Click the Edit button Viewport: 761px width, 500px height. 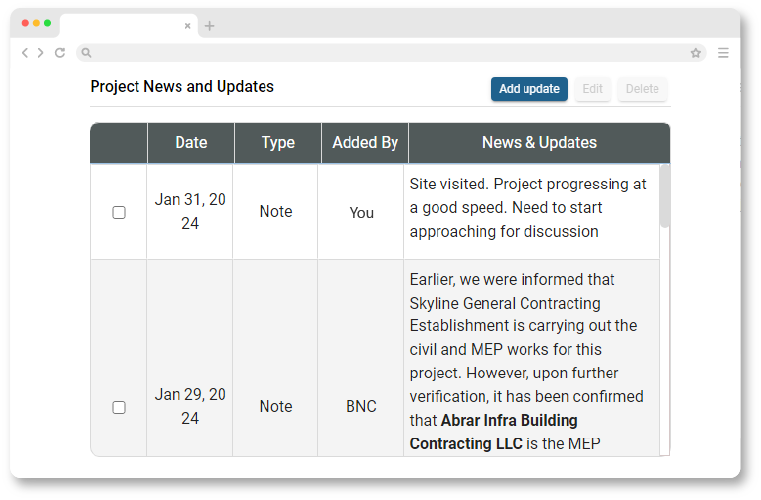(592, 89)
